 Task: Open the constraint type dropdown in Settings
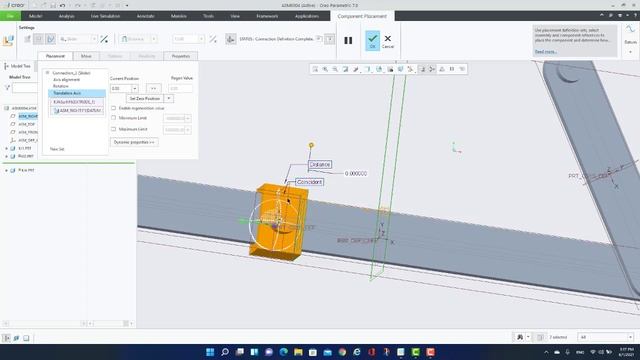(154, 39)
